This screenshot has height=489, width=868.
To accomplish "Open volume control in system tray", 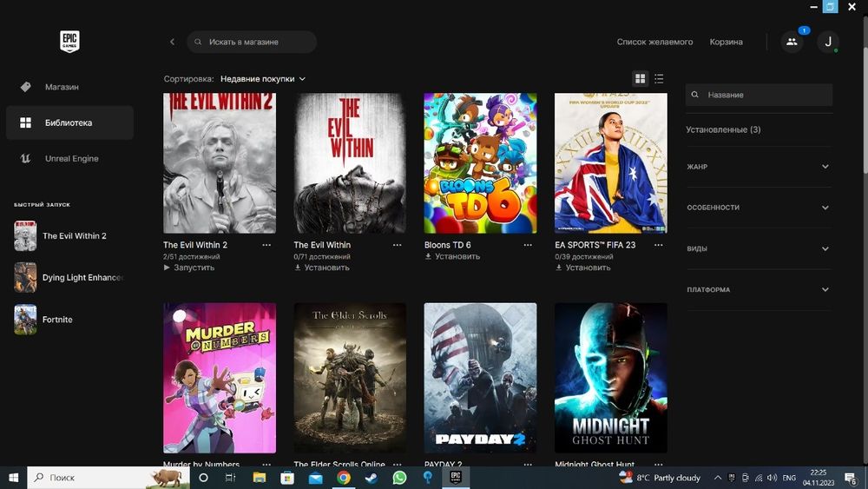I will [x=773, y=478].
